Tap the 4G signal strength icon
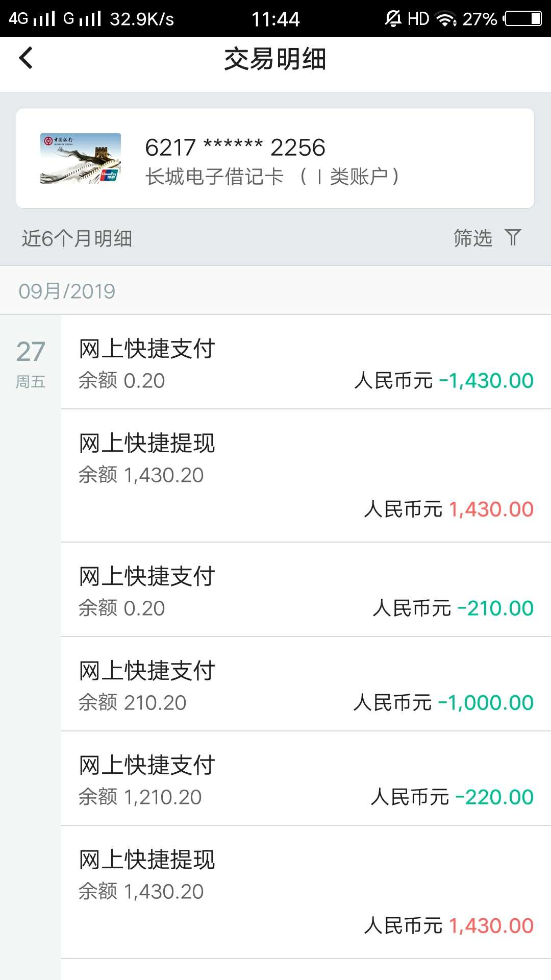The height and width of the screenshot is (980, 551). tap(32, 19)
